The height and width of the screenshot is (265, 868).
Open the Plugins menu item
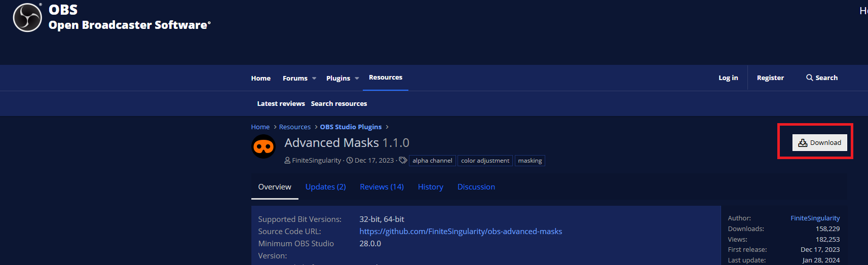(338, 78)
